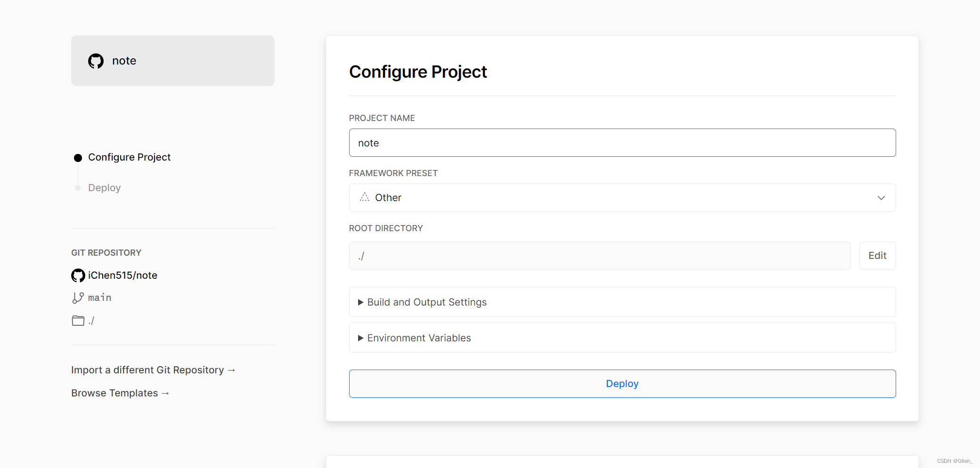This screenshot has width=980, height=468.
Task: Click the folder icon under Git Repository
Action: tap(78, 321)
